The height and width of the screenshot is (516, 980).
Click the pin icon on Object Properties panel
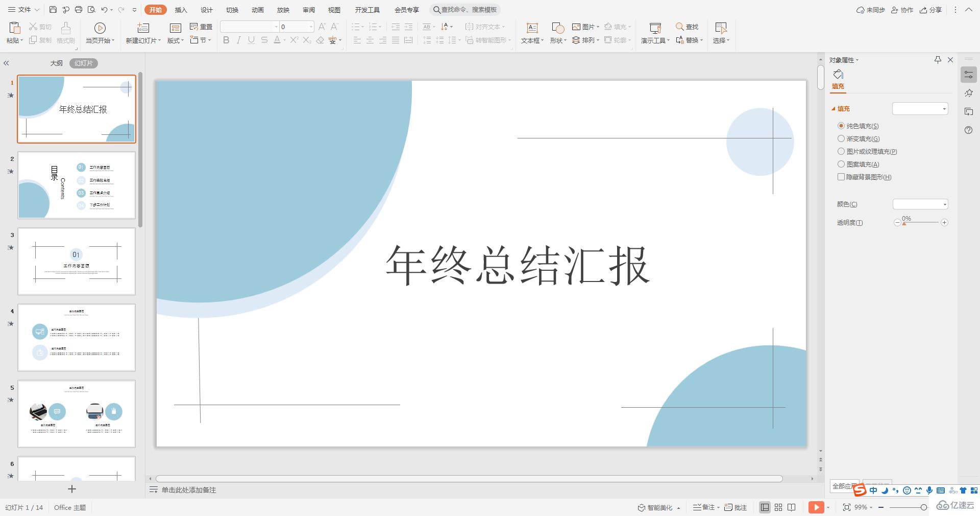[x=938, y=60]
